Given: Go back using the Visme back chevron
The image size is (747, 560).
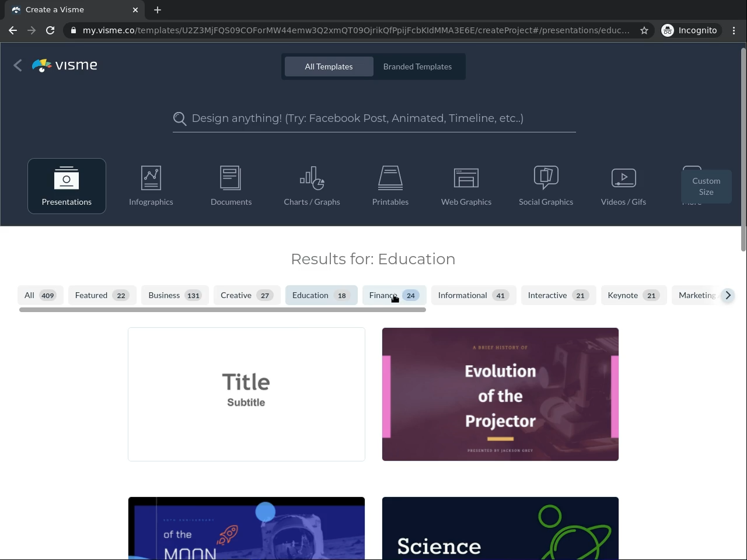Looking at the screenshot, I should click(18, 65).
